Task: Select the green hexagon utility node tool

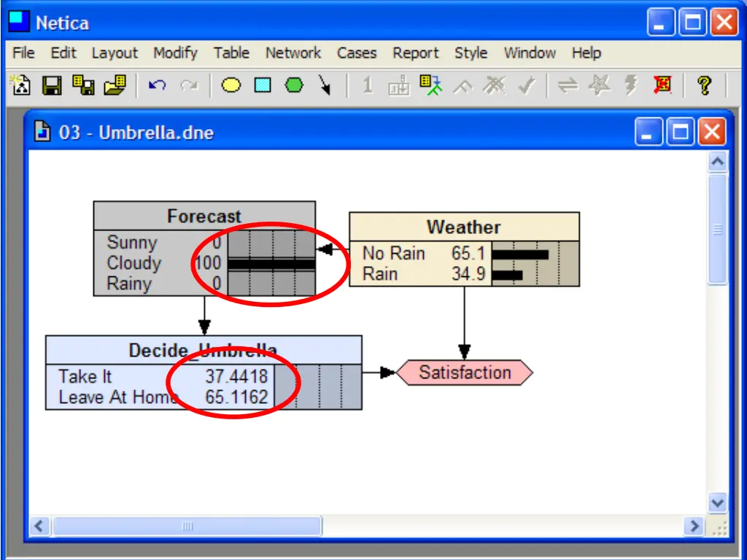Action: tap(294, 86)
